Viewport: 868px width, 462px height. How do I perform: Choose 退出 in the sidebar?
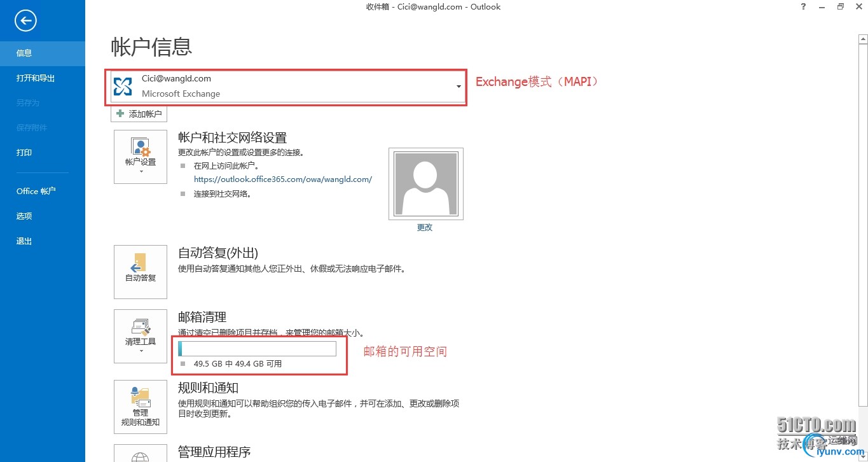[x=43, y=241]
